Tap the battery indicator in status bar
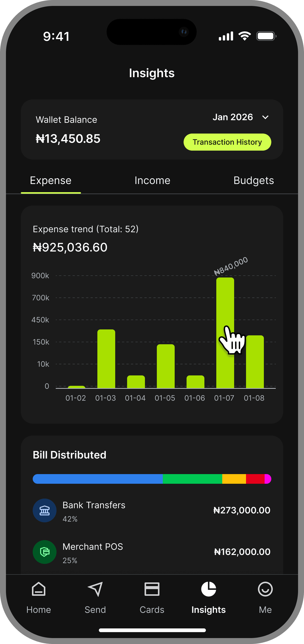304x644 pixels. (x=266, y=36)
